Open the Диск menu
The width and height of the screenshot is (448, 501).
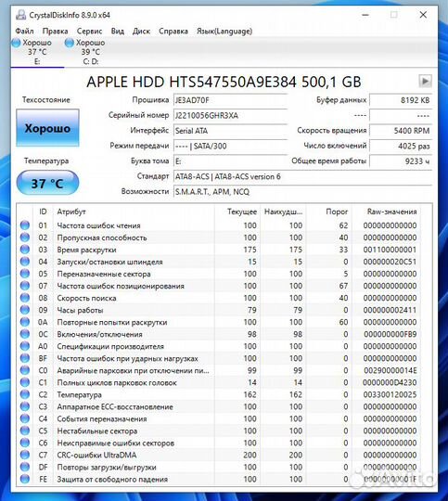tap(141, 31)
